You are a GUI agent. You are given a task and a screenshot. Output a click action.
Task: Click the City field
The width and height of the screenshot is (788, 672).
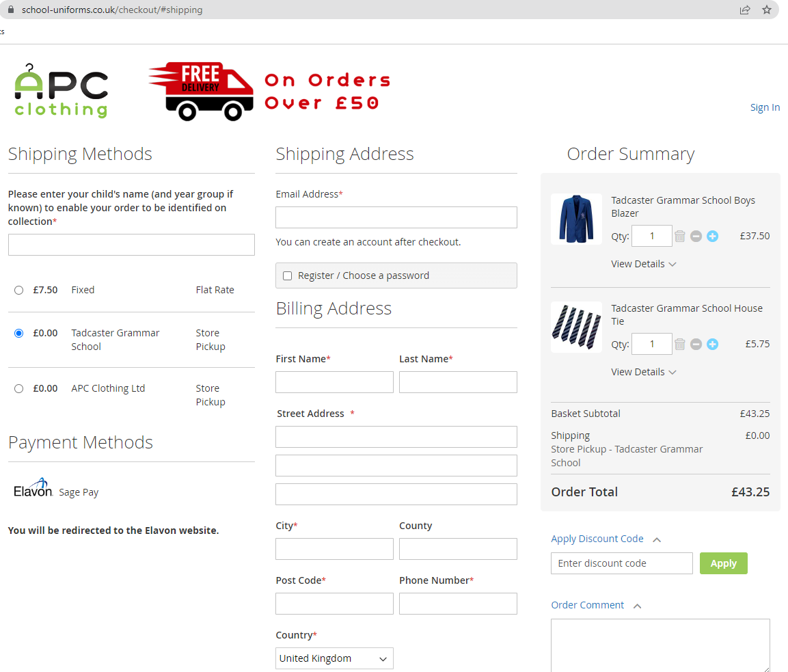pyautogui.click(x=334, y=549)
